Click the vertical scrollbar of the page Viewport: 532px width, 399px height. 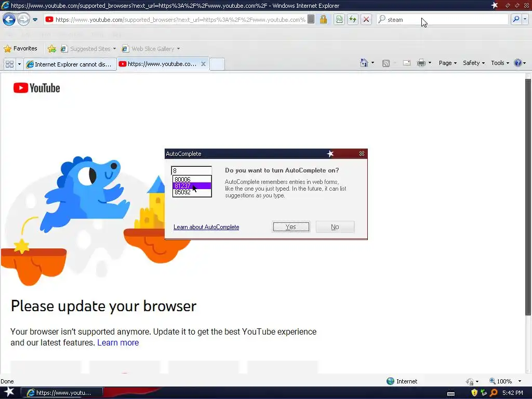pos(528,197)
